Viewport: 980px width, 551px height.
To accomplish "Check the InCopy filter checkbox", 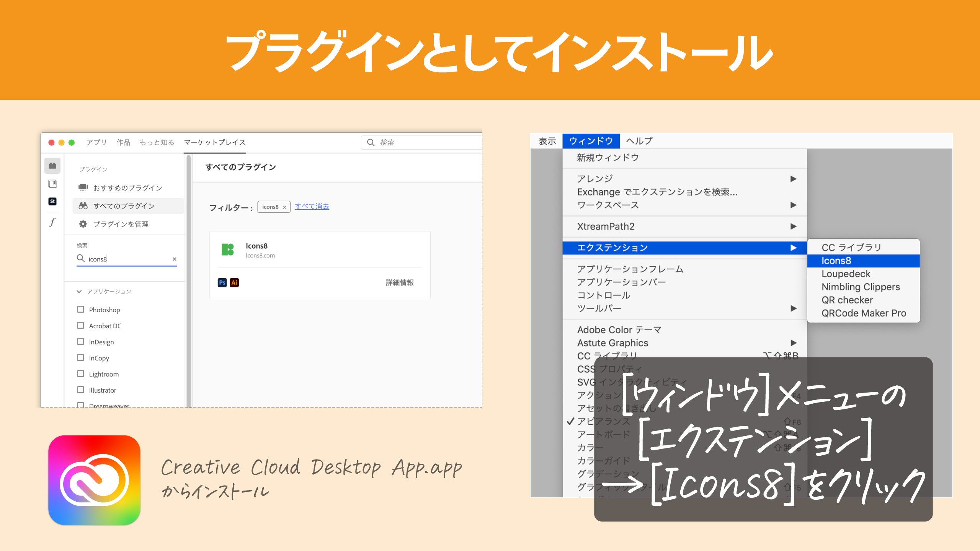I will click(80, 357).
